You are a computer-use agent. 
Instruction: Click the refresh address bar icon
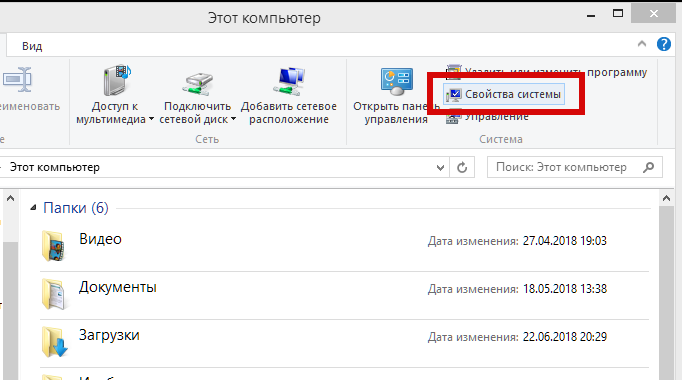click(x=462, y=167)
